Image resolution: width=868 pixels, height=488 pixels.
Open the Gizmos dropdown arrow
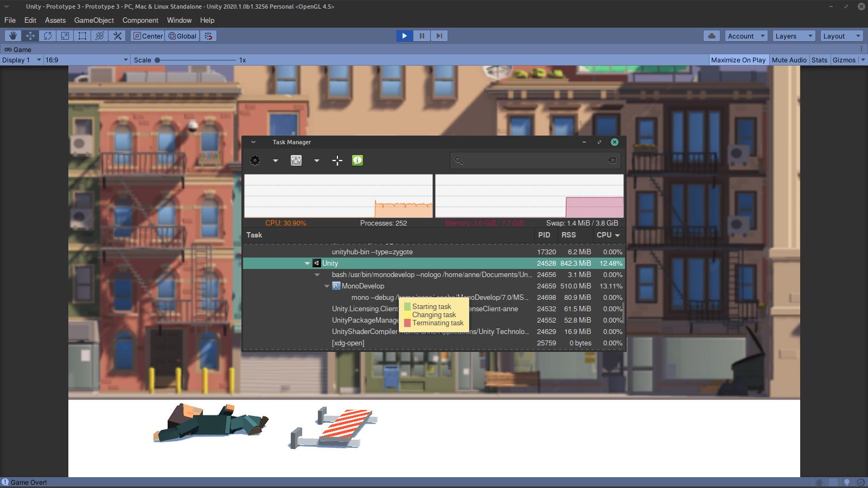click(x=863, y=60)
